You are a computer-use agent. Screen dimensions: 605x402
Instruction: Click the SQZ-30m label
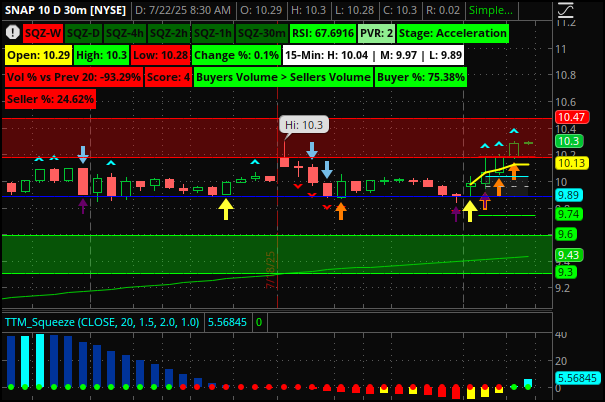[x=262, y=33]
